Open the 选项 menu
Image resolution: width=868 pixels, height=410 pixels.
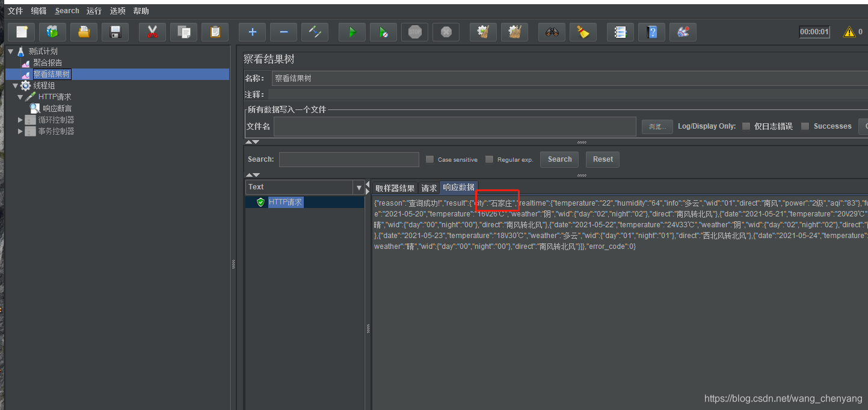click(117, 11)
